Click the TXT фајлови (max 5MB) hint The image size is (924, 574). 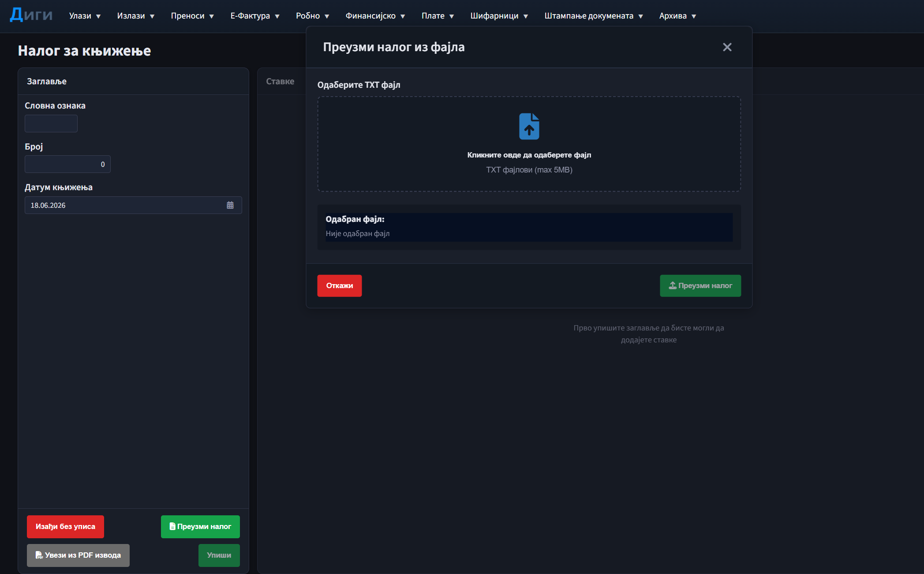coord(529,170)
